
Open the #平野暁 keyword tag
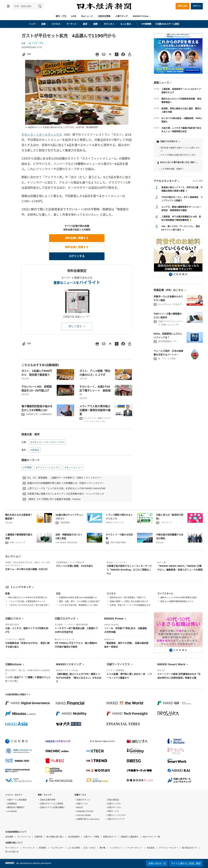coord(27,467)
